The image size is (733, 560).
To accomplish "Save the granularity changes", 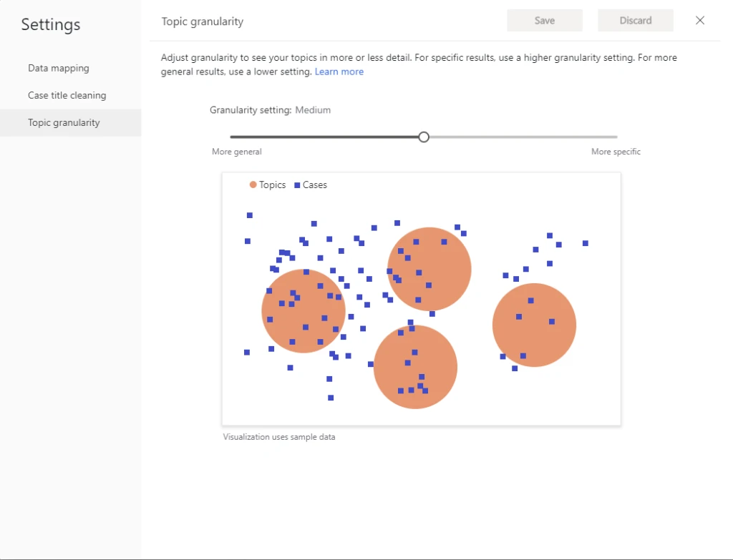I will (x=544, y=20).
